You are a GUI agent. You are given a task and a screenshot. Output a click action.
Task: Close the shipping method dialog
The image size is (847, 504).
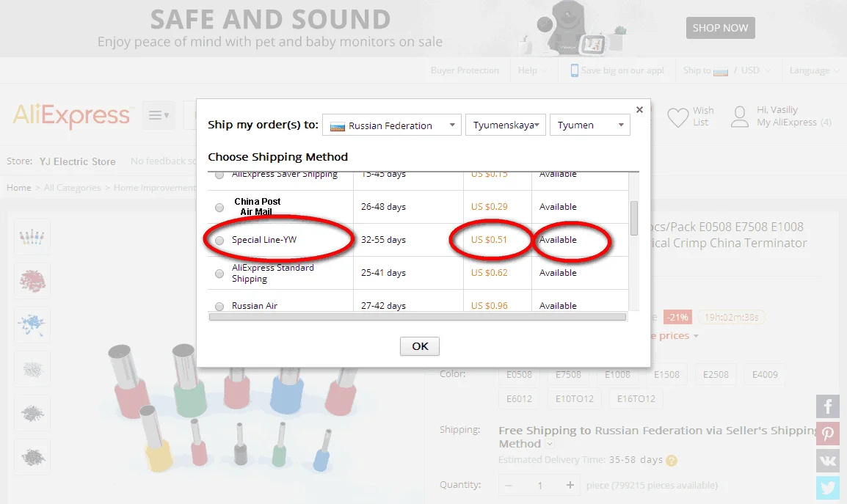[x=639, y=109]
